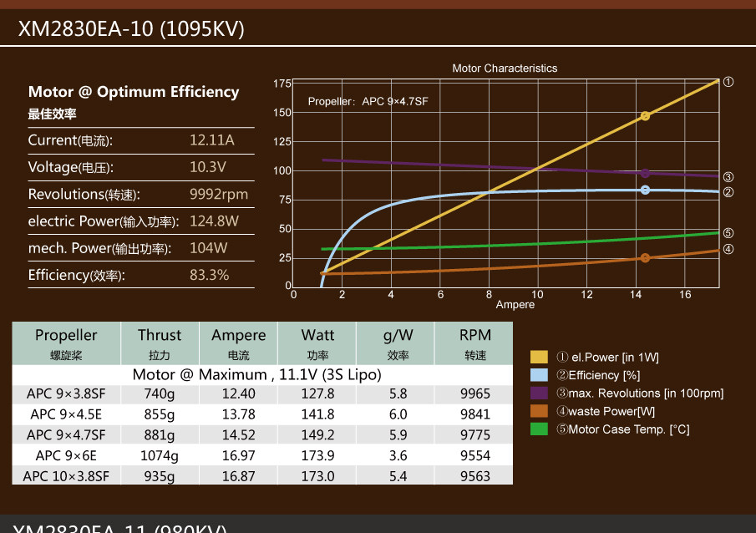Viewport: 756px width, 533px height.
Task: Click the green Motor Case Temp. legend swatch
Action: (x=539, y=429)
